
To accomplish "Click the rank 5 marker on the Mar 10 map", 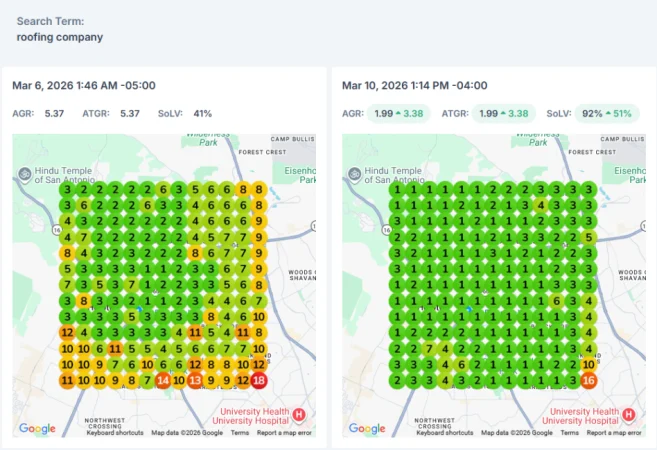I will 589,237.
